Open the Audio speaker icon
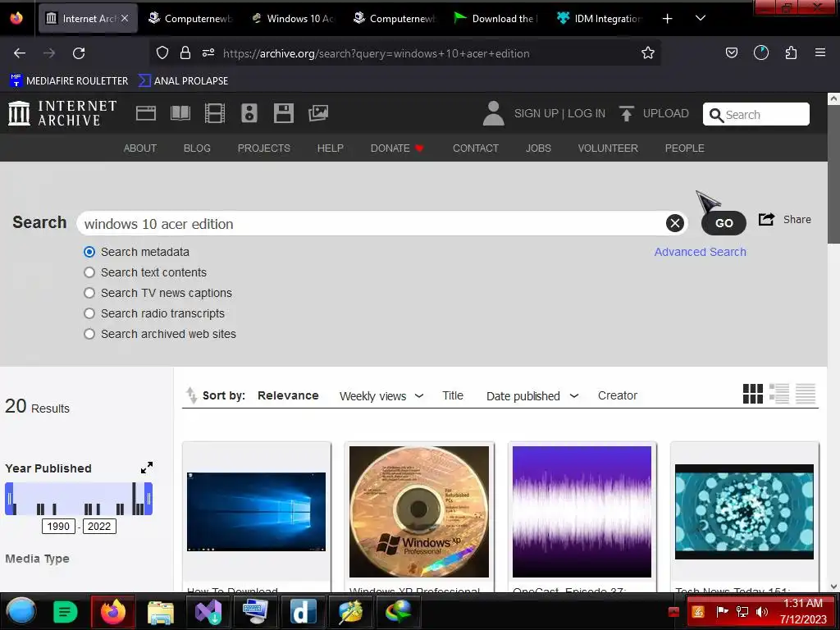Screen dimensions: 840x630 pyautogui.click(x=249, y=113)
